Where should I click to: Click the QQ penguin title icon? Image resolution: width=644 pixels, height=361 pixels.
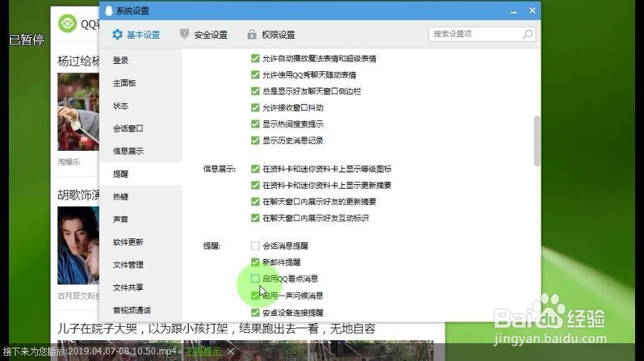[x=109, y=10]
